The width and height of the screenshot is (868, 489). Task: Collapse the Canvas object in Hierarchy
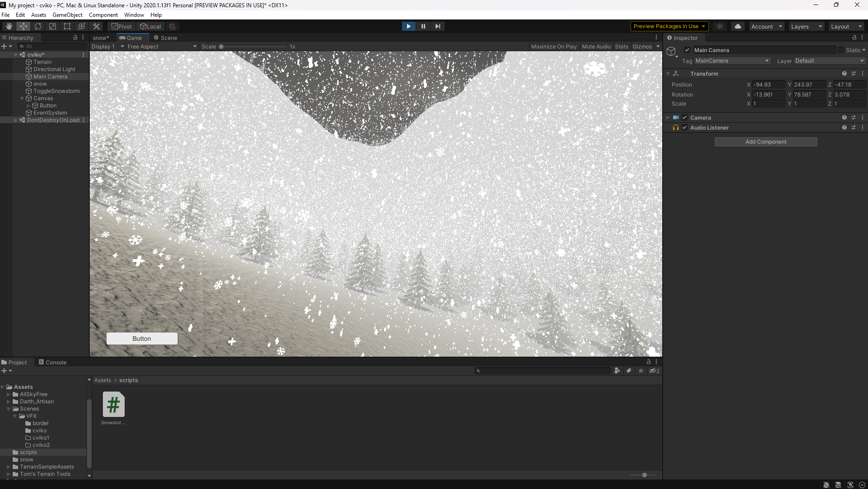(x=22, y=98)
